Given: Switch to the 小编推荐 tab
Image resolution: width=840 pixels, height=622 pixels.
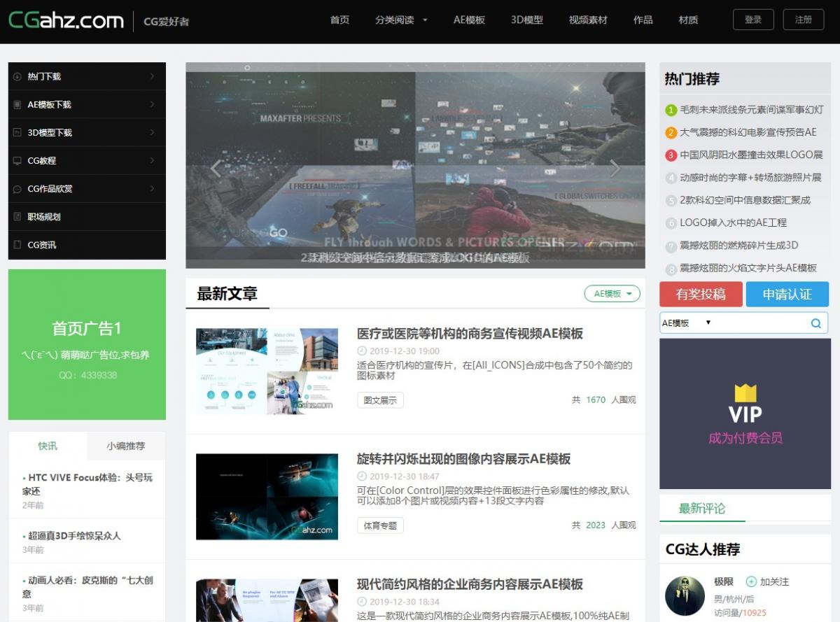Looking at the screenshot, I should pos(126,446).
